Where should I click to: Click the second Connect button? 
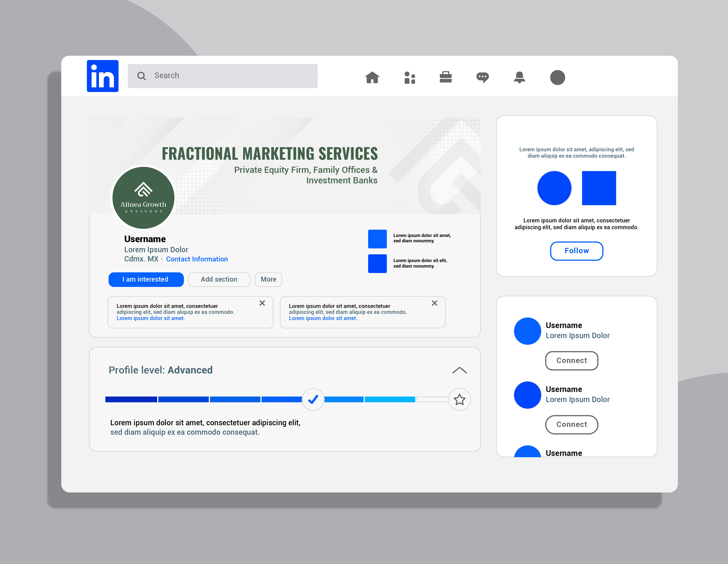click(x=572, y=425)
